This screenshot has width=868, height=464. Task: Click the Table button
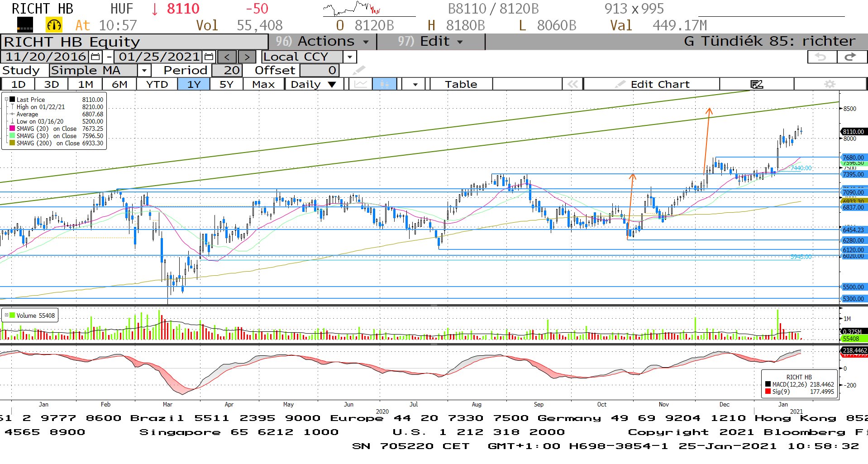coord(461,84)
